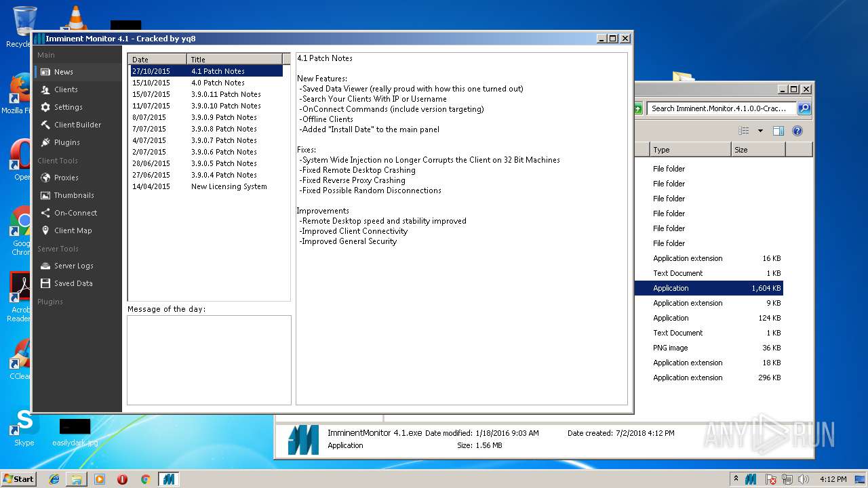Select the Skype desktop icon
The height and width of the screenshot is (488, 868).
[24, 428]
